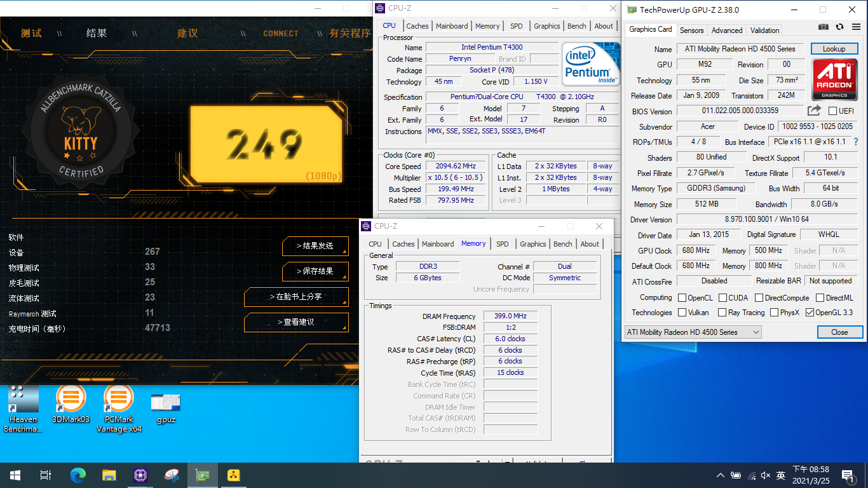This screenshot has width=868, height=488.
Task: Switch to the Sensors tab in GPU-Z
Action: click(691, 30)
